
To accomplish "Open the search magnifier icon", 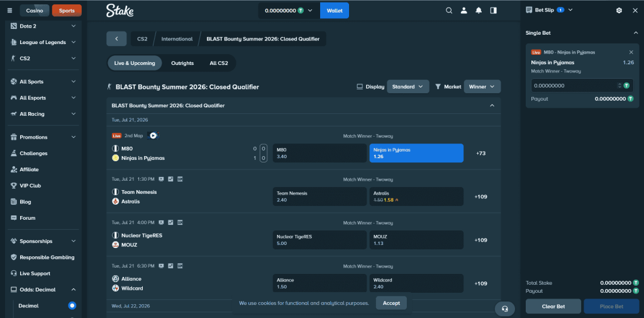I will click(x=449, y=11).
